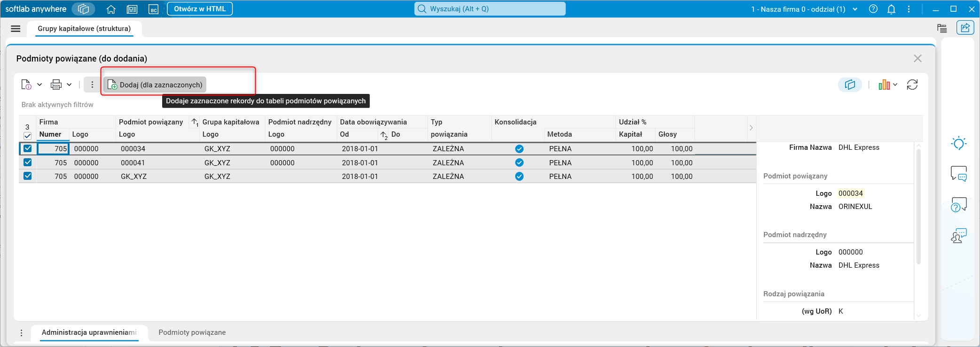This screenshot has height=347, width=980.
Task: Click the refresh data icon
Action: point(912,85)
